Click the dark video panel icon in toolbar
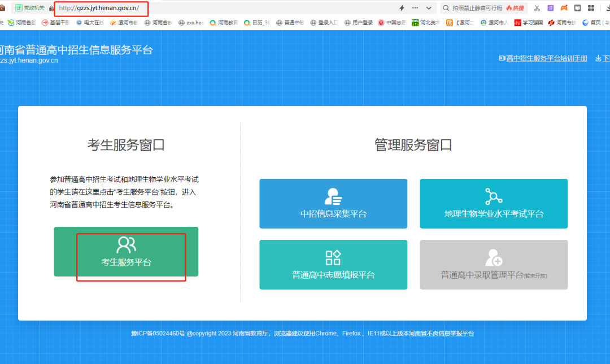 (578, 7)
